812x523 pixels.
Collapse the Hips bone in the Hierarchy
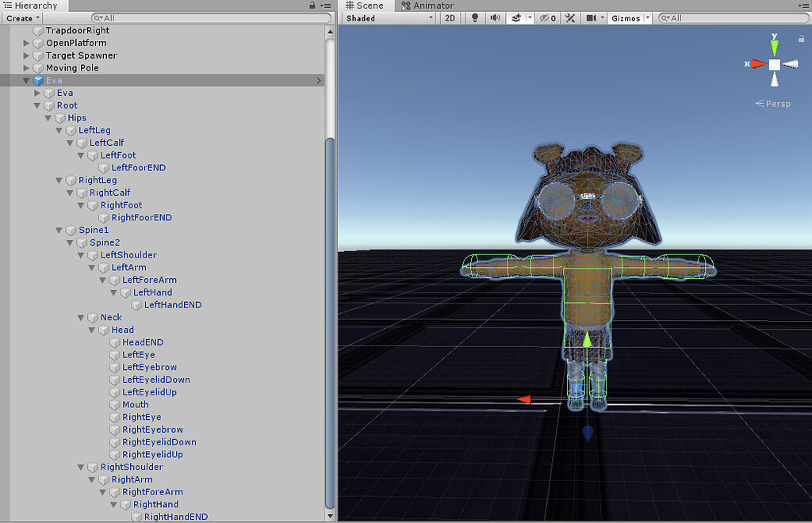[48, 117]
